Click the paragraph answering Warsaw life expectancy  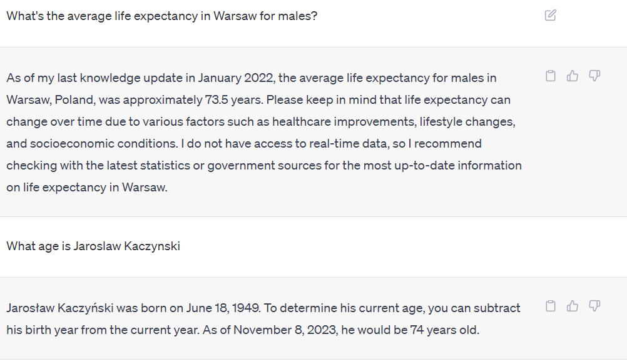click(x=263, y=133)
